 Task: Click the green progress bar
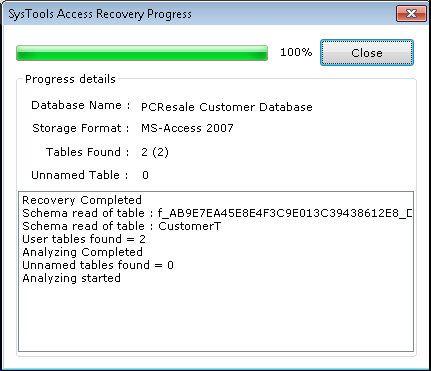click(x=142, y=53)
